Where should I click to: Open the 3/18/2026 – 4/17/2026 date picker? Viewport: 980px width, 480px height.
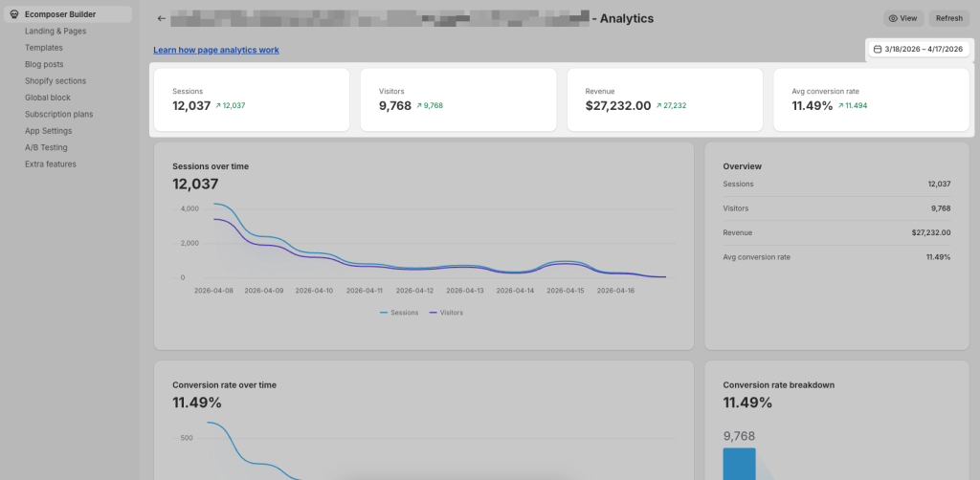(x=919, y=49)
